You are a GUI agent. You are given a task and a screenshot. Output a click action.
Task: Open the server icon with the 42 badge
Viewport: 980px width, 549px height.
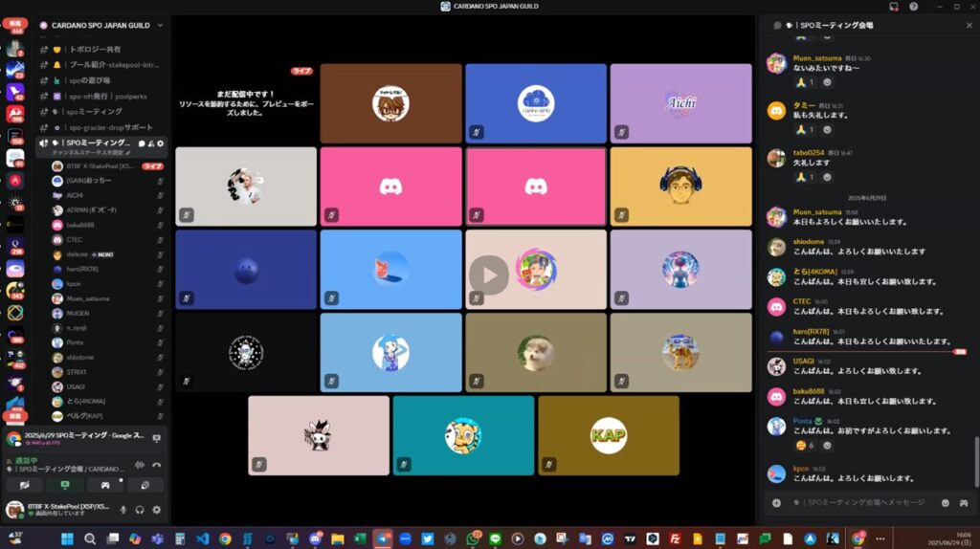(x=15, y=92)
